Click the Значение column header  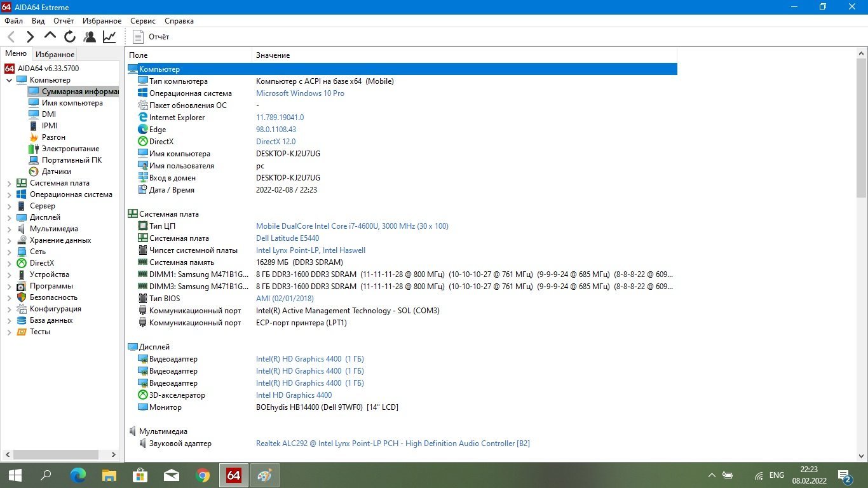click(x=273, y=55)
